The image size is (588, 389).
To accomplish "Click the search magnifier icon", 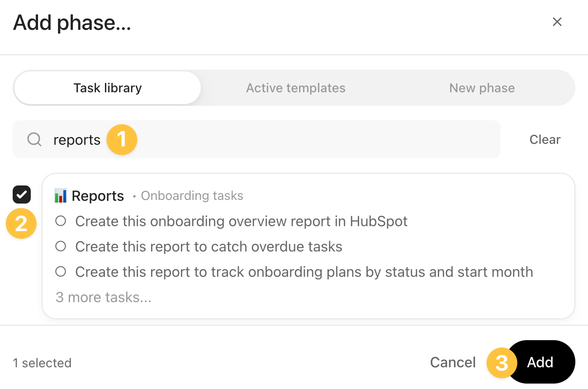I will tap(34, 139).
